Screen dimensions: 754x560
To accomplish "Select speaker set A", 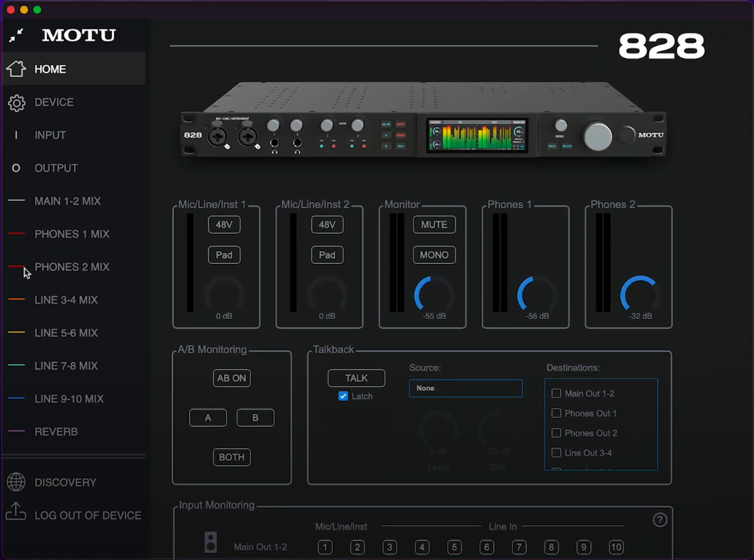I will 208,418.
